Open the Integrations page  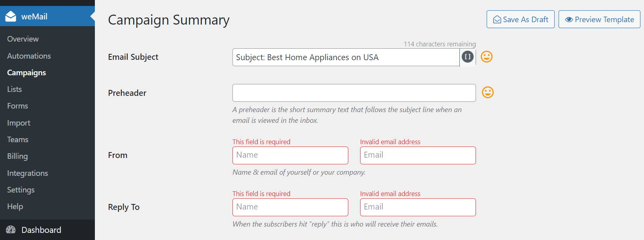pyautogui.click(x=27, y=173)
